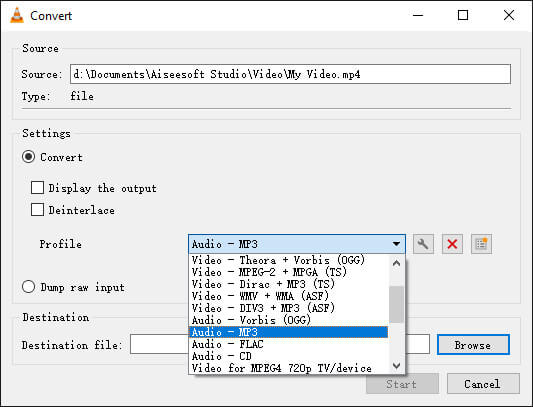Maximize the Convert window
533x407 pixels.
(x=463, y=15)
